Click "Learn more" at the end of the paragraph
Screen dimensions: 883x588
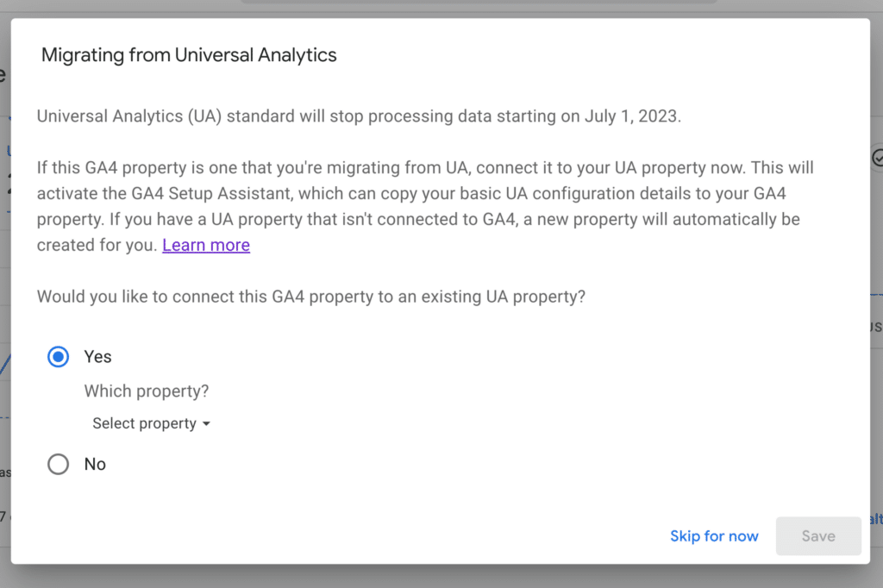coord(205,245)
